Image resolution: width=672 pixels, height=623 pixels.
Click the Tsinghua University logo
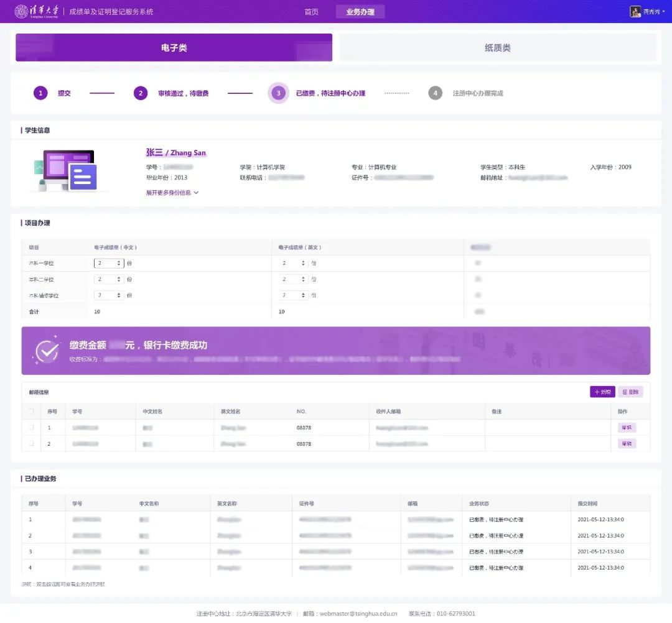(x=37, y=12)
